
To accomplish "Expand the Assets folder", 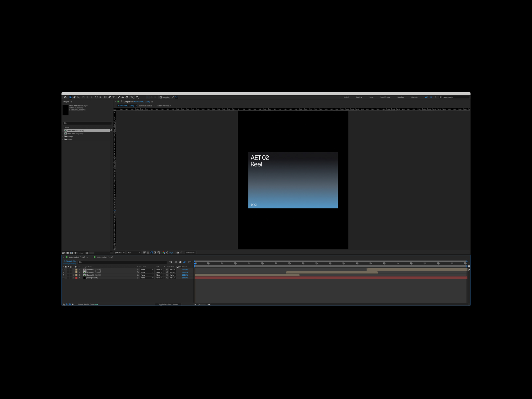I will (x=63, y=140).
